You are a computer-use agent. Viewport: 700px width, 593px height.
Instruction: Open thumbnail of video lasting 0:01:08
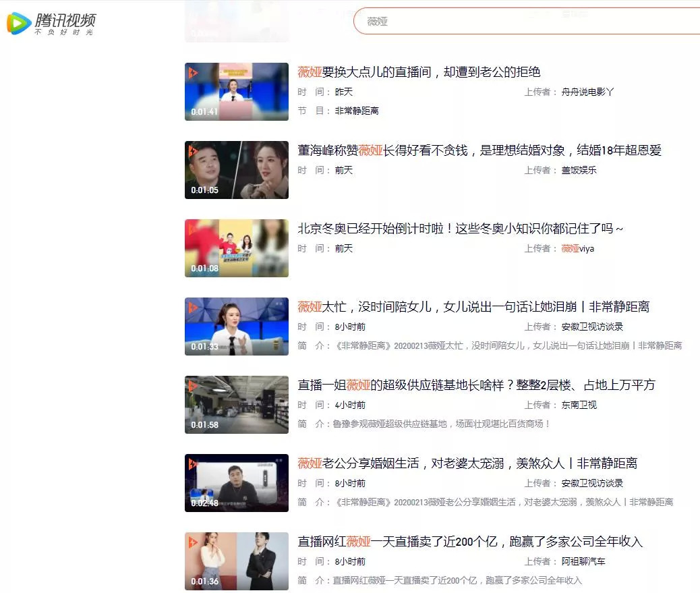click(237, 248)
